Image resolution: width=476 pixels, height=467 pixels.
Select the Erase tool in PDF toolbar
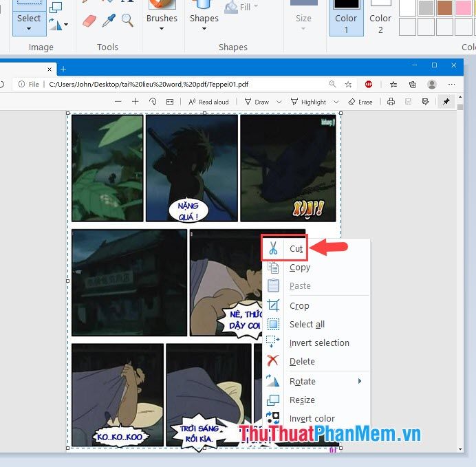360,102
